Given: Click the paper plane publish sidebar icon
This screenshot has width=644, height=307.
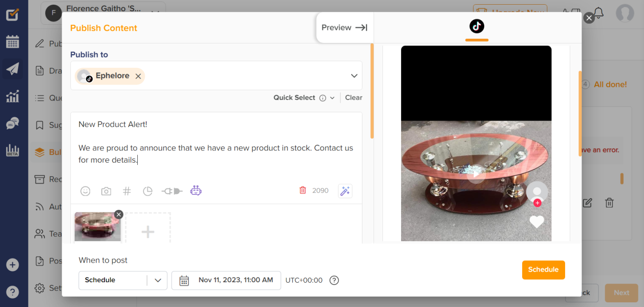Looking at the screenshot, I should (x=13, y=69).
